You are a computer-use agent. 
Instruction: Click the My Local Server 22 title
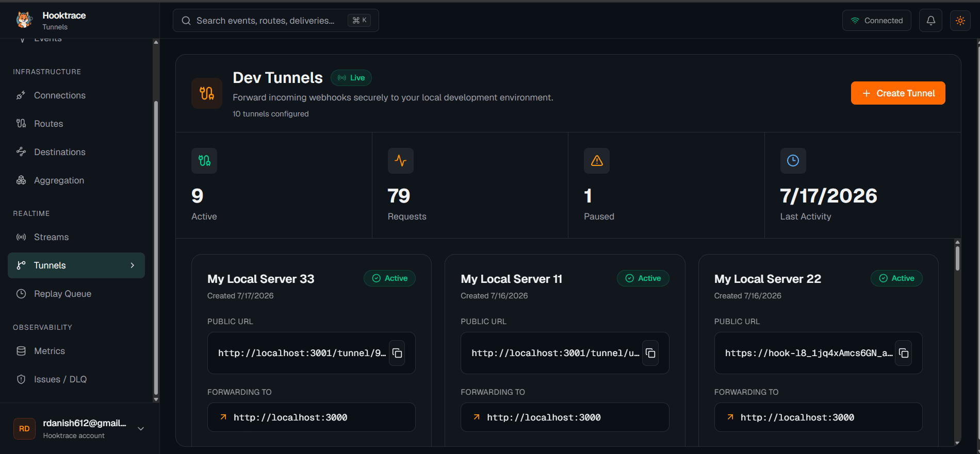(x=768, y=279)
